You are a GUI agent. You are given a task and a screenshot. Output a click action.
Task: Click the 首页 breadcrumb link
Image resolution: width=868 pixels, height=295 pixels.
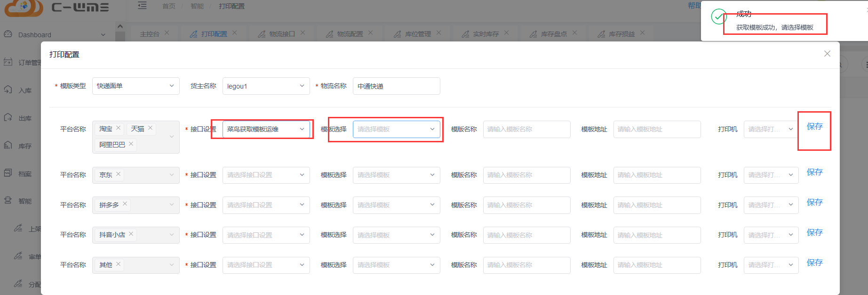pyautogui.click(x=169, y=6)
